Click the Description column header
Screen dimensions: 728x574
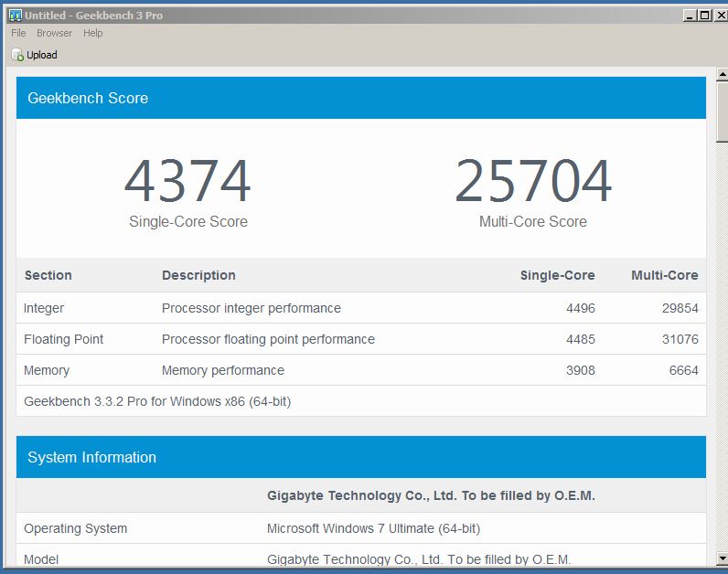tap(198, 275)
